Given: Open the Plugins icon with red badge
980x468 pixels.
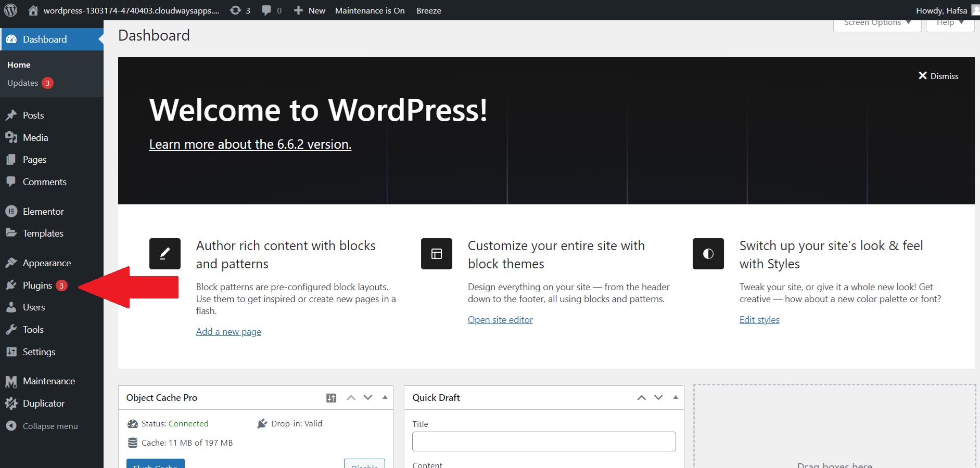Looking at the screenshot, I should (x=12, y=285).
